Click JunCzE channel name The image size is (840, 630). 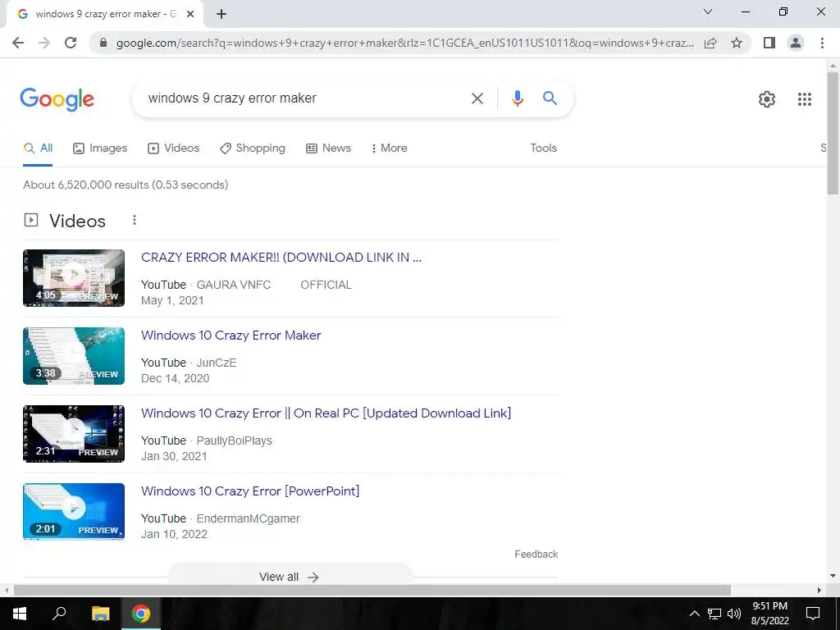pos(217,363)
